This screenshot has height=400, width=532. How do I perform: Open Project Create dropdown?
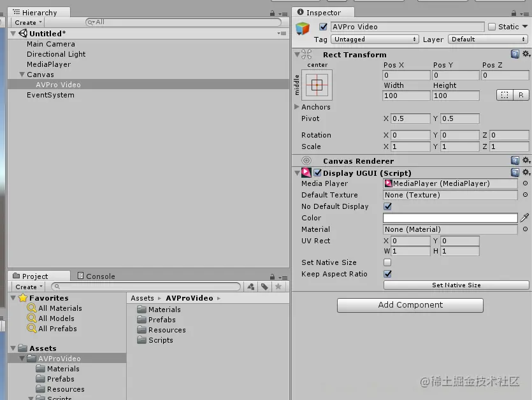[29, 287]
